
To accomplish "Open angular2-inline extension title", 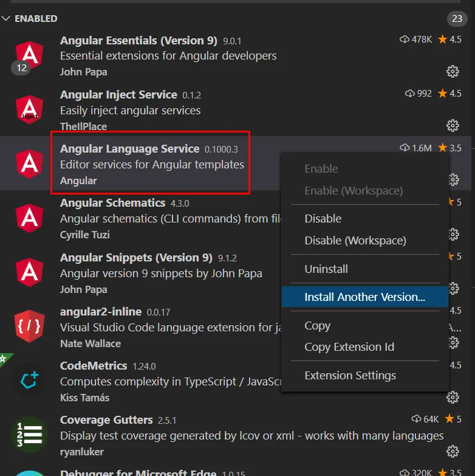I will coord(101,311).
